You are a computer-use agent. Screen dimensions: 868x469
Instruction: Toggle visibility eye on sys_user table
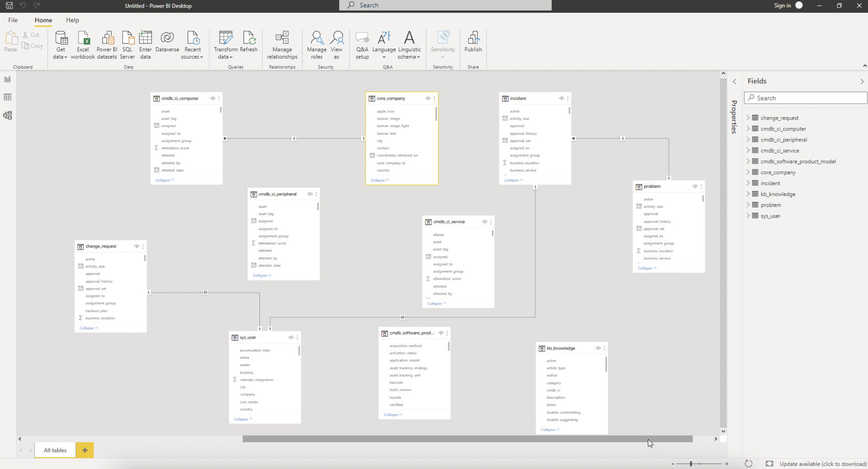pos(291,338)
